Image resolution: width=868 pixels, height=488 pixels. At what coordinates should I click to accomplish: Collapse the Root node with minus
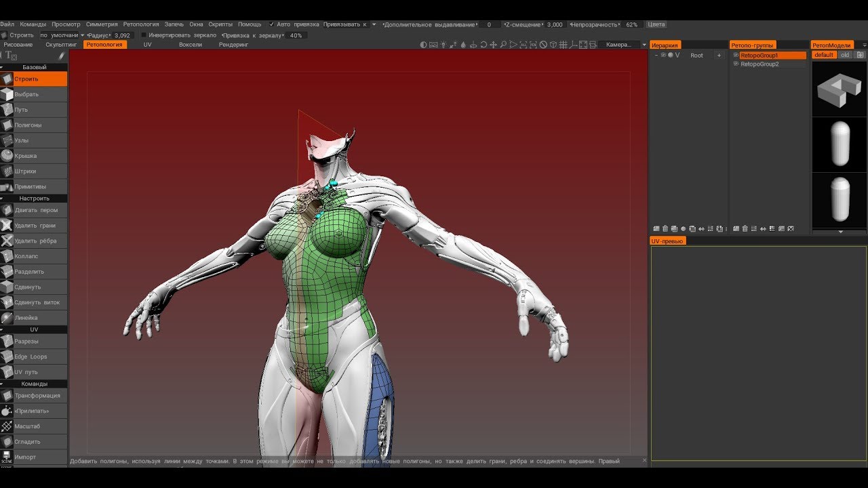[656, 55]
